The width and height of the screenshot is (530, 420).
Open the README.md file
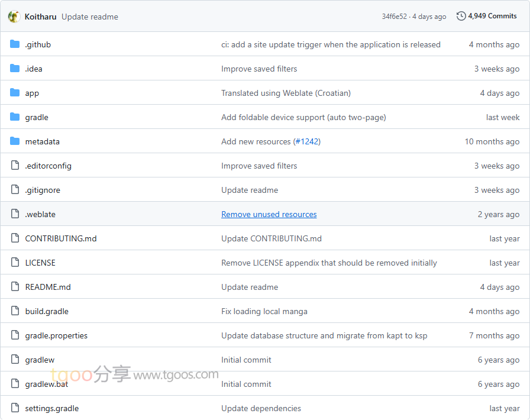pyautogui.click(x=48, y=287)
